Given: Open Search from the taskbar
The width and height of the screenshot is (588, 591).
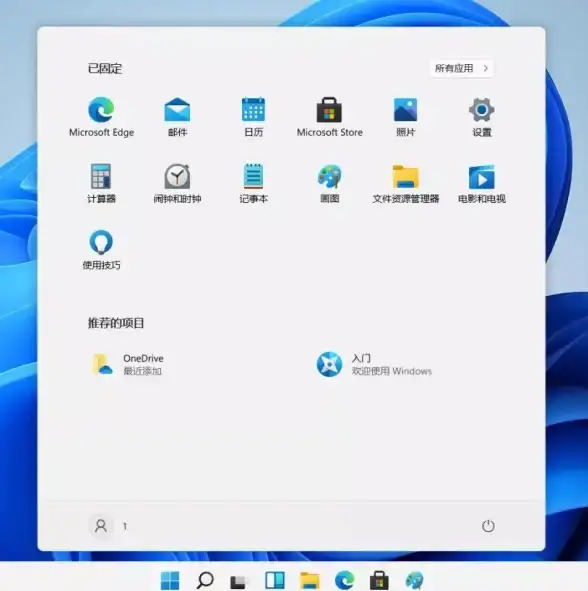Looking at the screenshot, I should (x=205, y=580).
